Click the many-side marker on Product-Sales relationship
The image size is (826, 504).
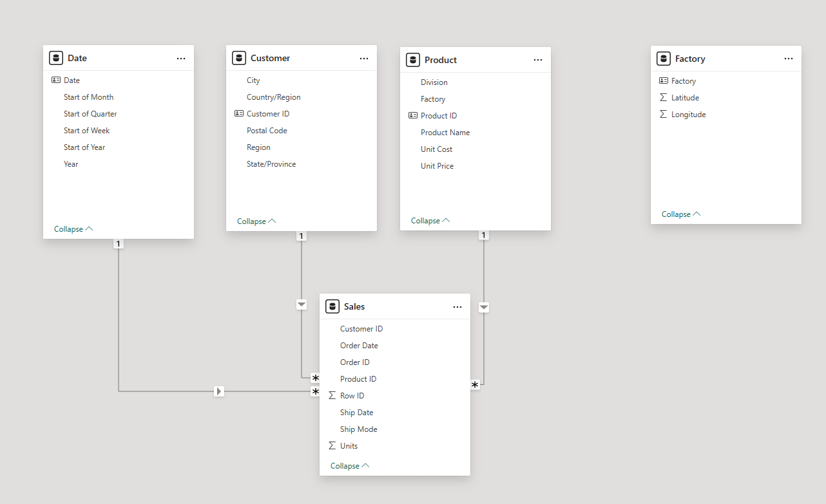point(475,385)
